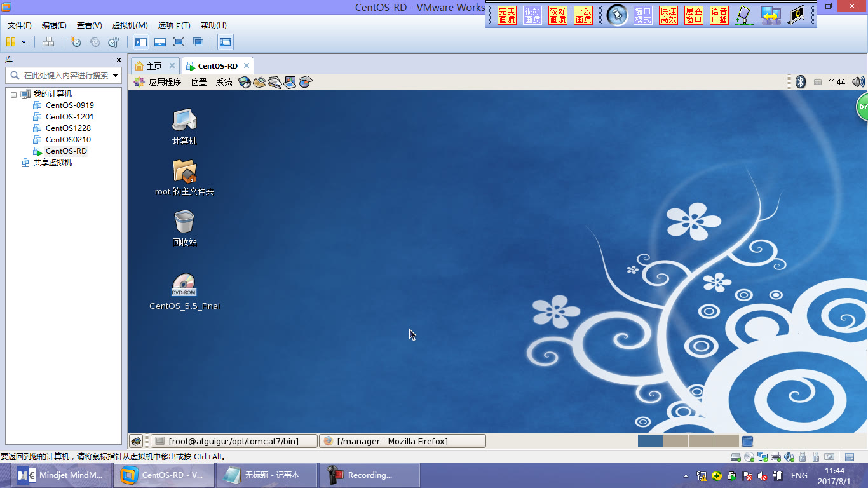Select 完美画质 quality button
The height and width of the screenshot is (488, 868).
507,15
